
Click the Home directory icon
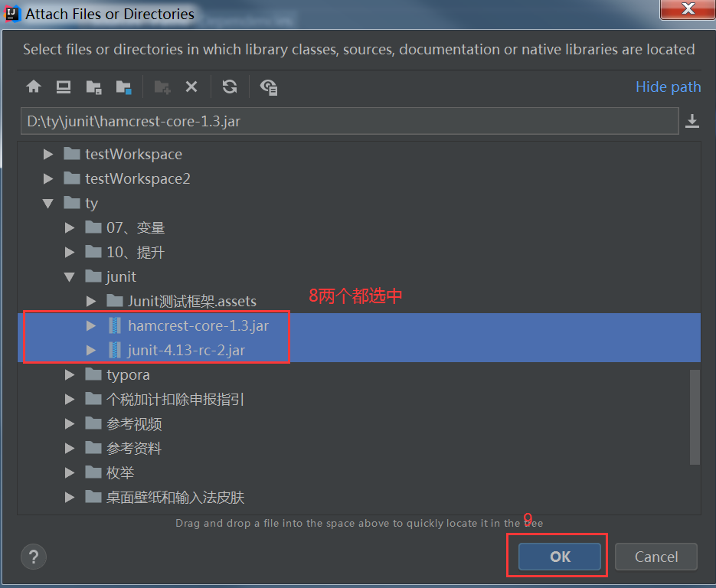pos(34,87)
